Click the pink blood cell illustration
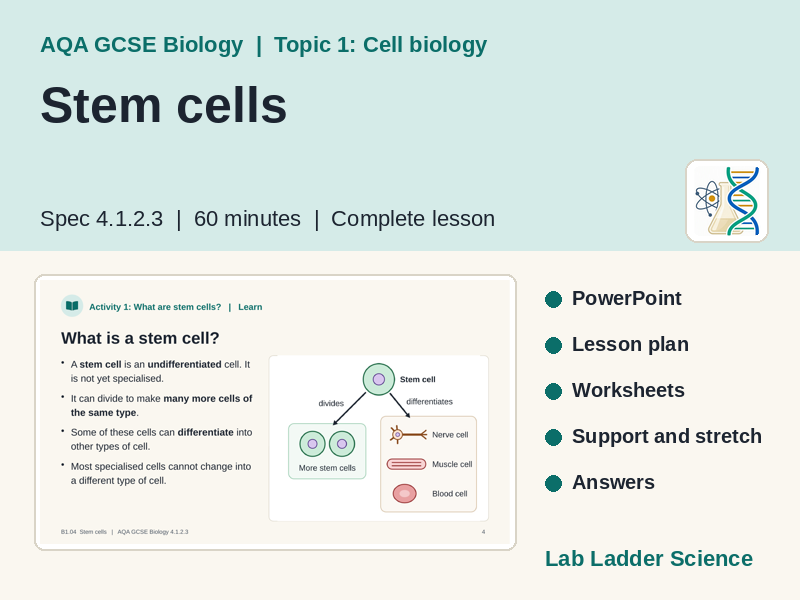The height and width of the screenshot is (600, 800). pyautogui.click(x=405, y=493)
